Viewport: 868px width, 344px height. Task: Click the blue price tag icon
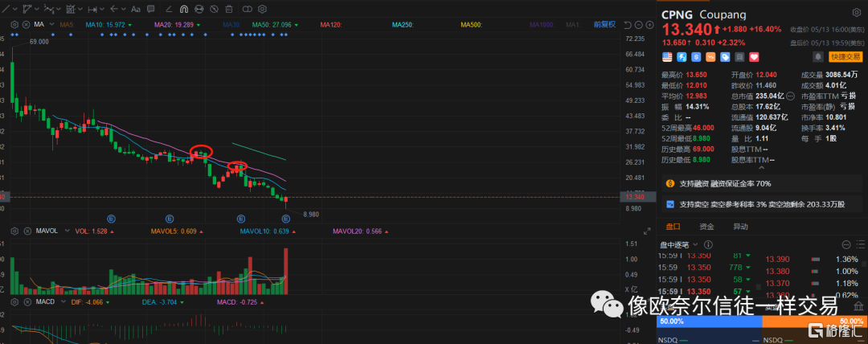(x=725, y=57)
